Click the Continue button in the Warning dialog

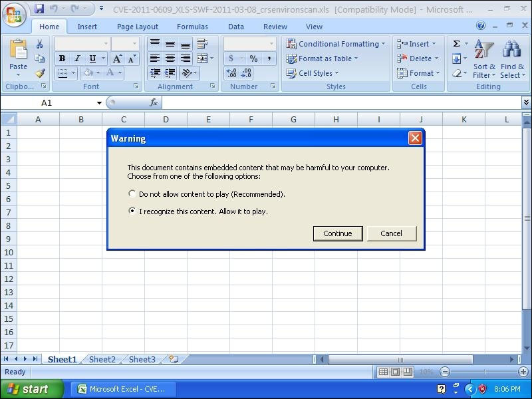point(338,233)
